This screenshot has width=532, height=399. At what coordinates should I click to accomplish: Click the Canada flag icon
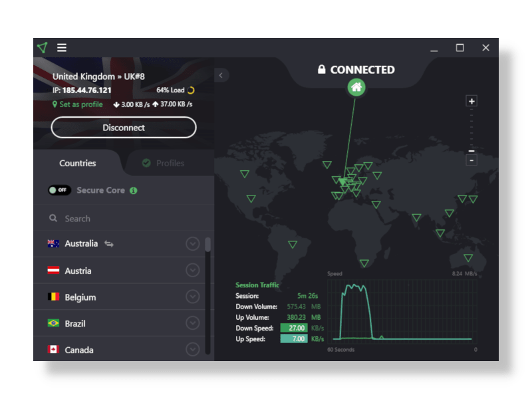[53, 349]
